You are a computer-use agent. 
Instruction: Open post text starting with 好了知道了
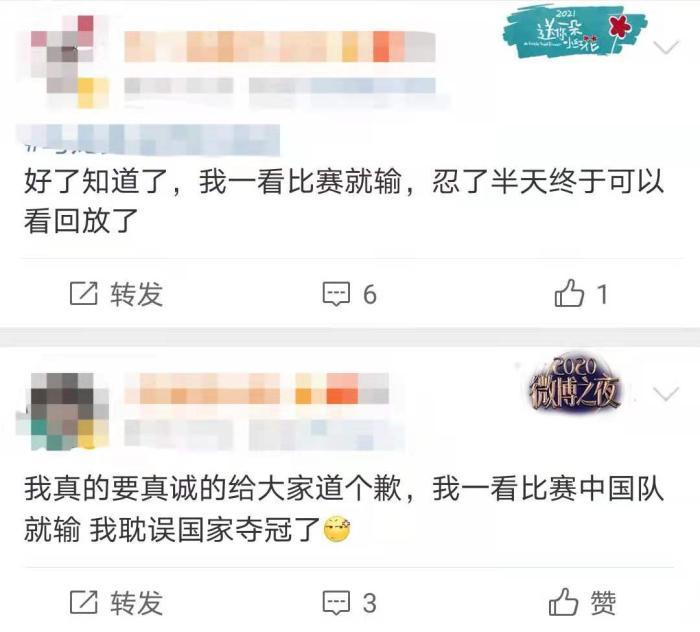tap(344, 202)
